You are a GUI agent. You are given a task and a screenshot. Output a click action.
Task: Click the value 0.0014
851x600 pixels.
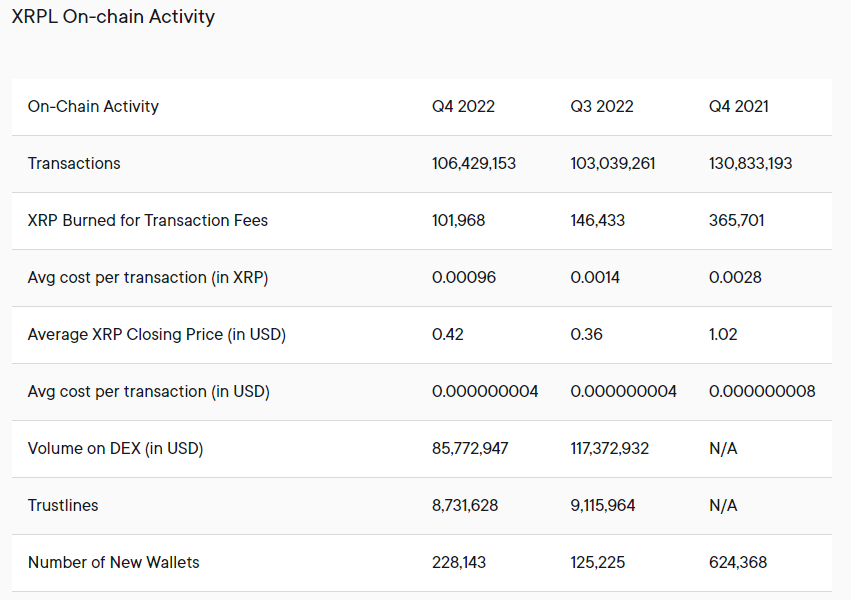tap(595, 277)
